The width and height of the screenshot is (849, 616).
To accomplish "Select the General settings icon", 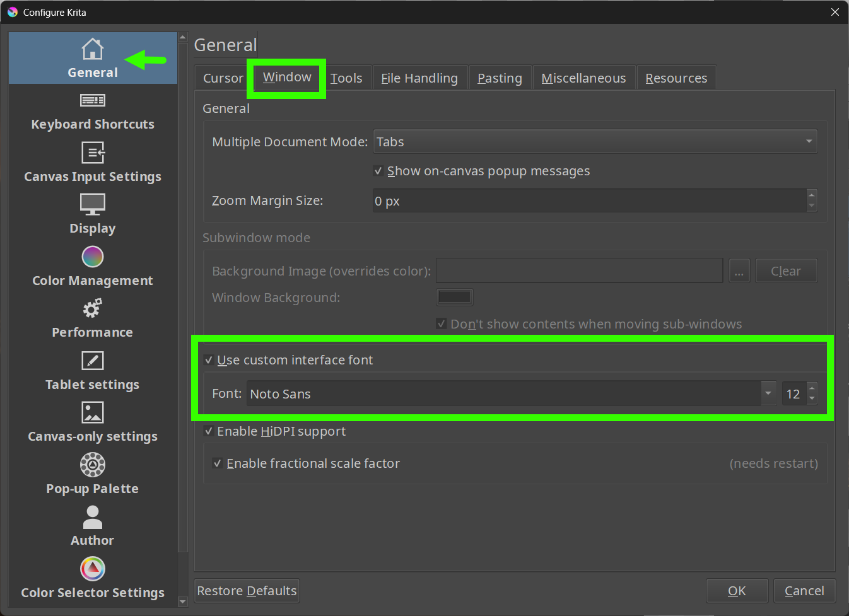I will (x=92, y=57).
